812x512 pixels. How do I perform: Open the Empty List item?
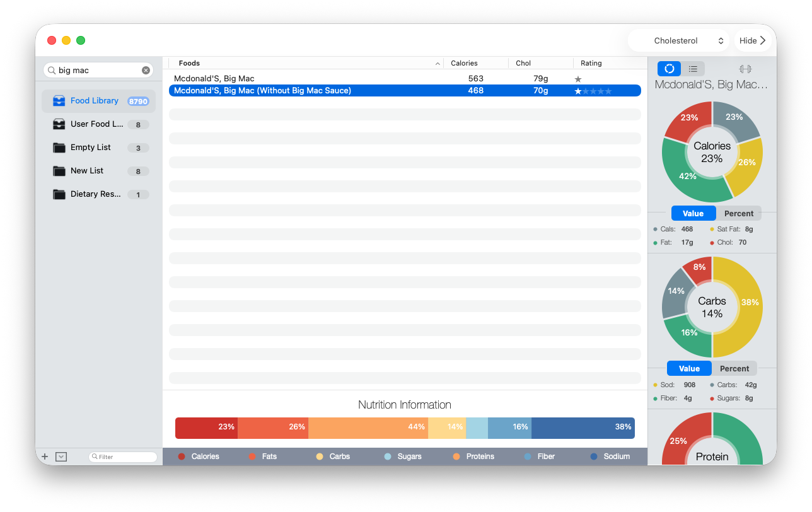pyautogui.click(x=98, y=148)
